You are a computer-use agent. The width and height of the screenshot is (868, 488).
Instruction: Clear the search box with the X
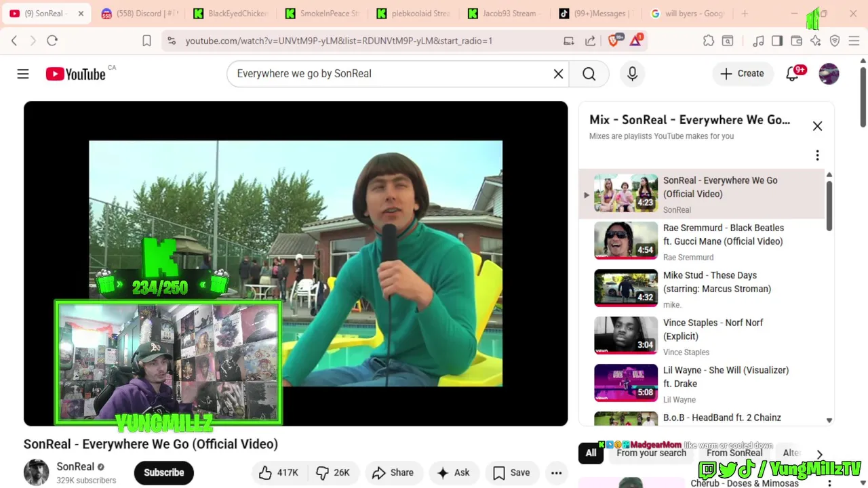pos(558,74)
